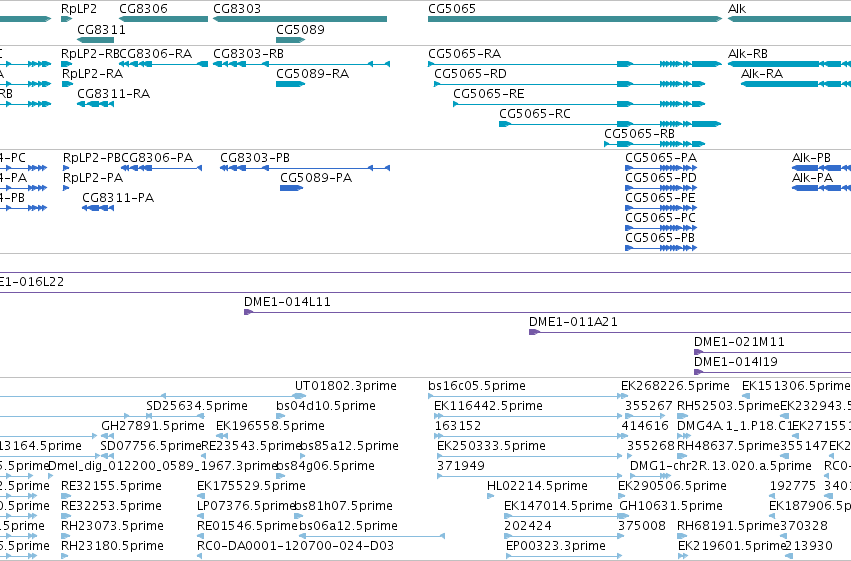Viewport: 851px width, 561px height.
Task: Select the CG8311-PA protein label
Action: 118,198
